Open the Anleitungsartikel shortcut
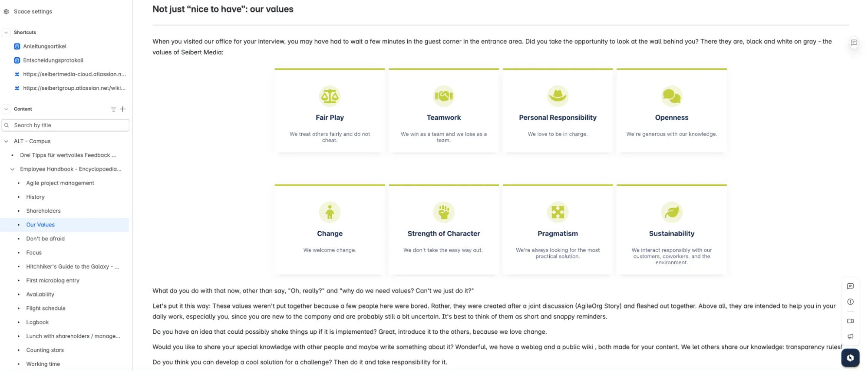 44,46
